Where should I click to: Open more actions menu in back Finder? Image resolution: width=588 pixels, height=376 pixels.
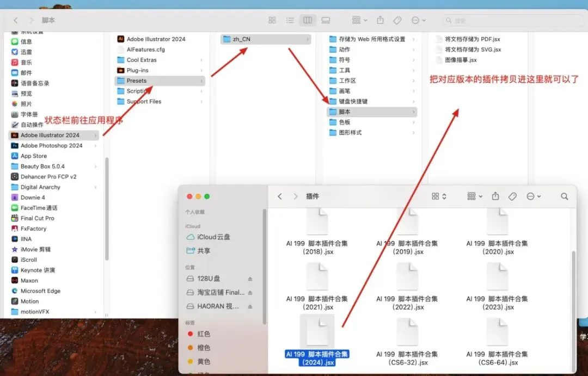tap(418, 20)
